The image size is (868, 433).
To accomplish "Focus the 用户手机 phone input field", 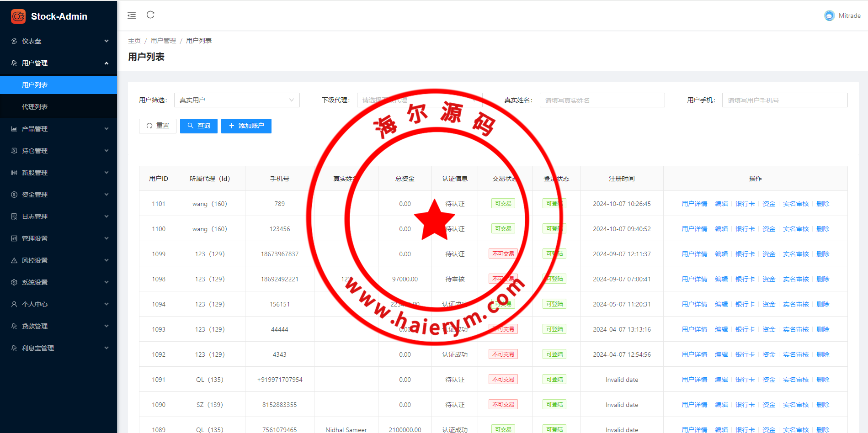I will (784, 100).
